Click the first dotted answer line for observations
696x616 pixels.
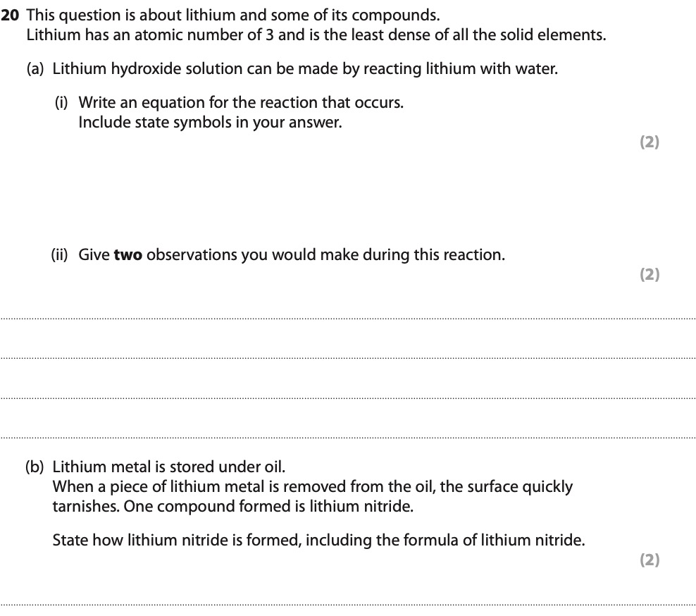click(348, 319)
